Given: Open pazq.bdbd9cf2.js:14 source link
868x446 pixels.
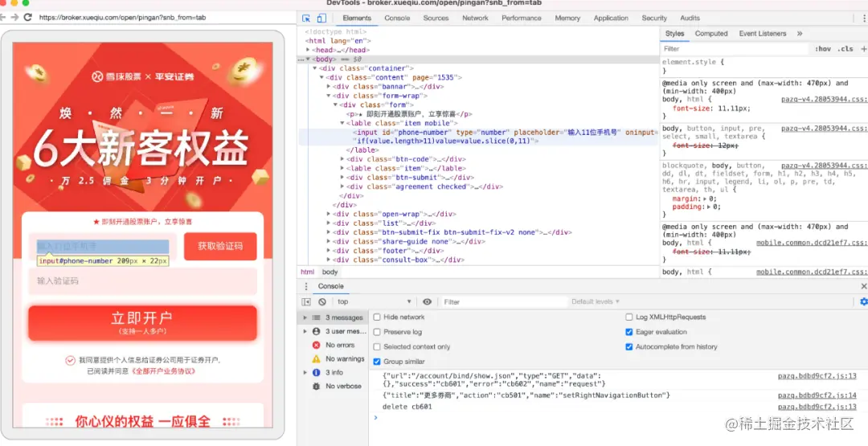Looking at the screenshot, I should 817,395.
